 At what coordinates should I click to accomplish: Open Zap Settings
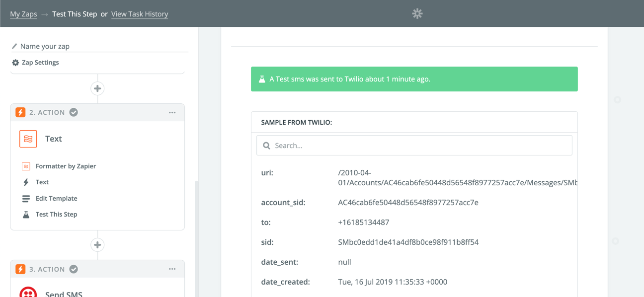(40, 63)
